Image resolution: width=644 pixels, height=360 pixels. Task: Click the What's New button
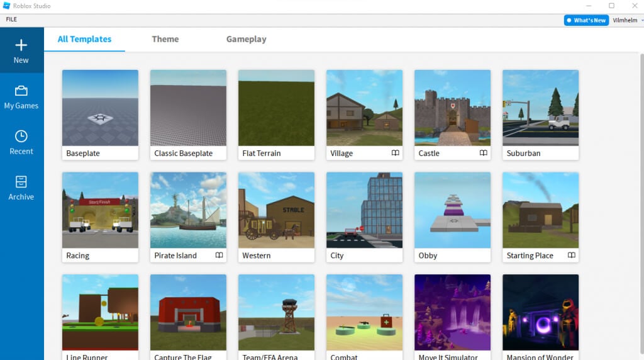point(586,20)
